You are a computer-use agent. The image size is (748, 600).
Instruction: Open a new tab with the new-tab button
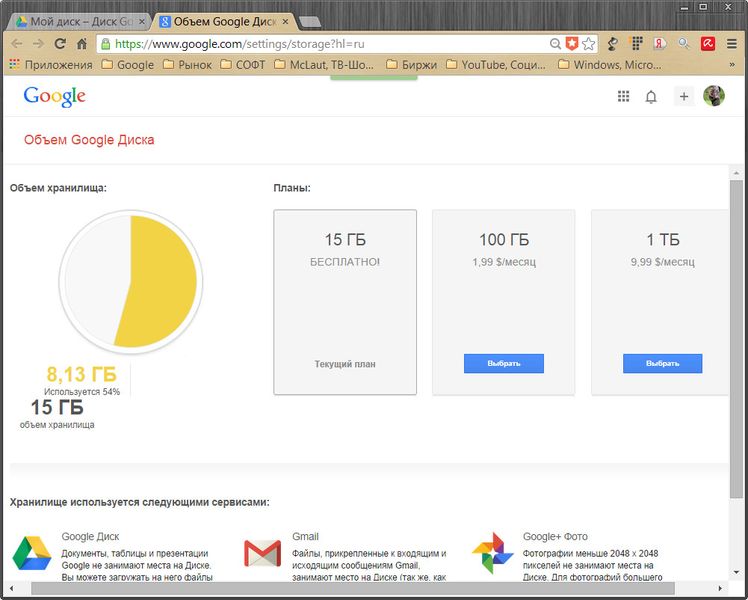310,22
